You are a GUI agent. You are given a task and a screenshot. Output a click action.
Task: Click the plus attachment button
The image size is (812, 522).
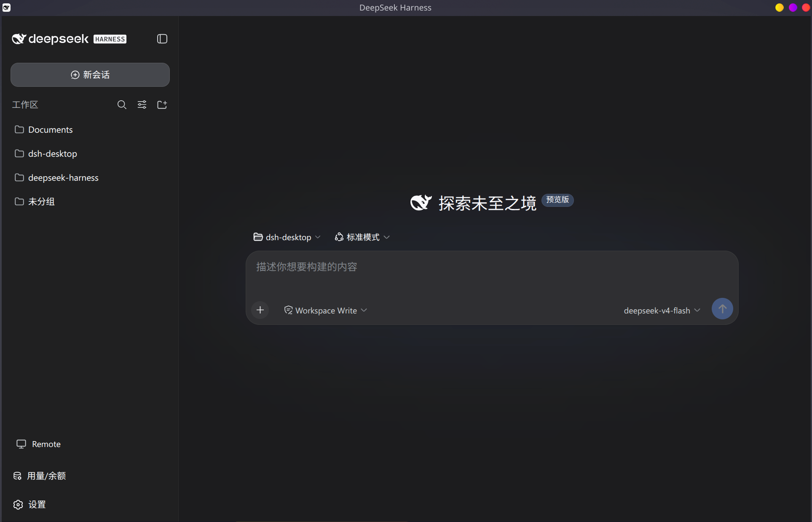(x=260, y=310)
